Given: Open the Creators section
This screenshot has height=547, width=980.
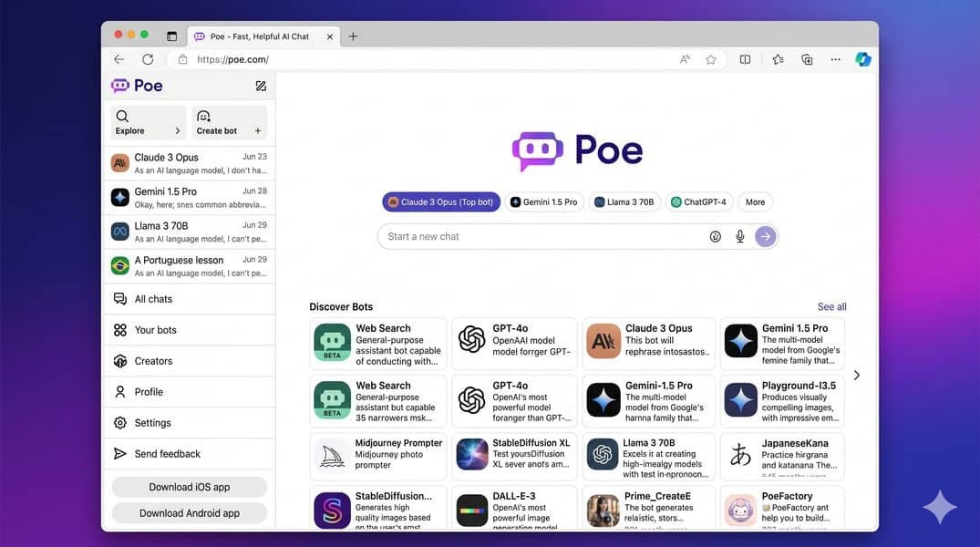Looking at the screenshot, I should point(189,361).
